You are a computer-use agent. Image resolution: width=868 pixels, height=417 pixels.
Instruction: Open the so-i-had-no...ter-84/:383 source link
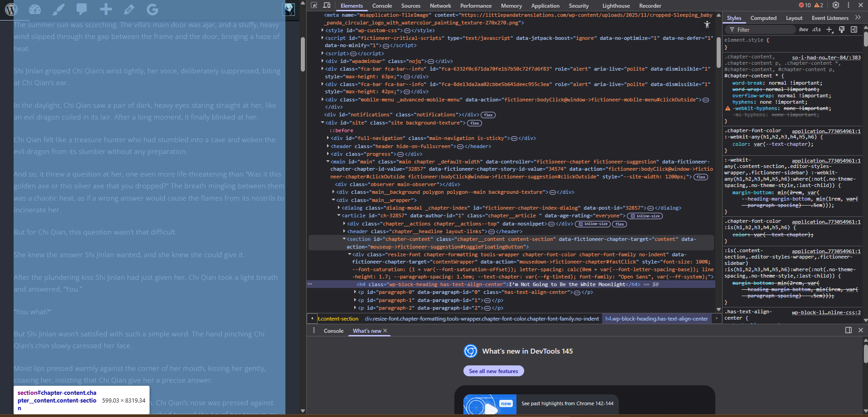pyautogui.click(x=826, y=58)
